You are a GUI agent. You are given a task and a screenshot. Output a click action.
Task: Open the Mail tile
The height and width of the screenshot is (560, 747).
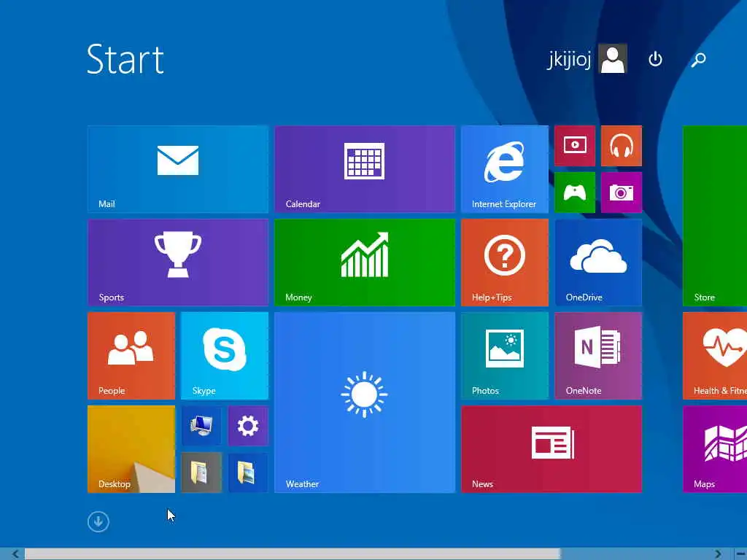click(178, 168)
